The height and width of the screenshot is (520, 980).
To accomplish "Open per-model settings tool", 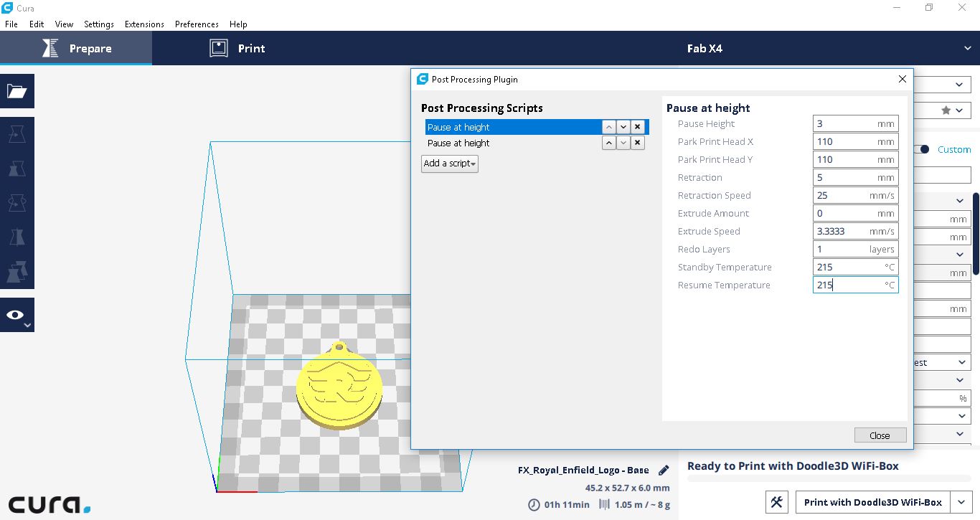I will point(17,272).
